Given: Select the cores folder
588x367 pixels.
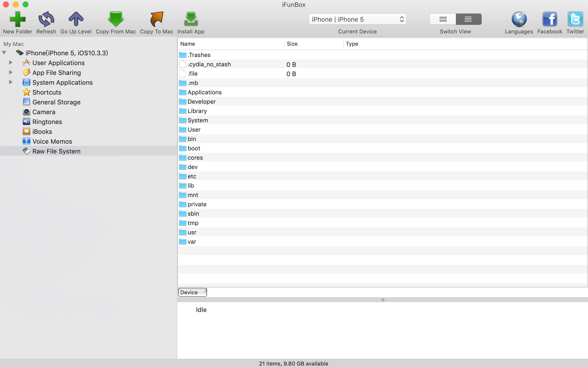Looking at the screenshot, I should (383, 157).
